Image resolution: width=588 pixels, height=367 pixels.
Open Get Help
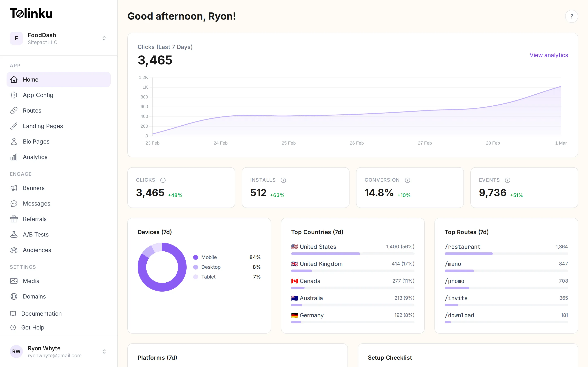[x=33, y=327]
